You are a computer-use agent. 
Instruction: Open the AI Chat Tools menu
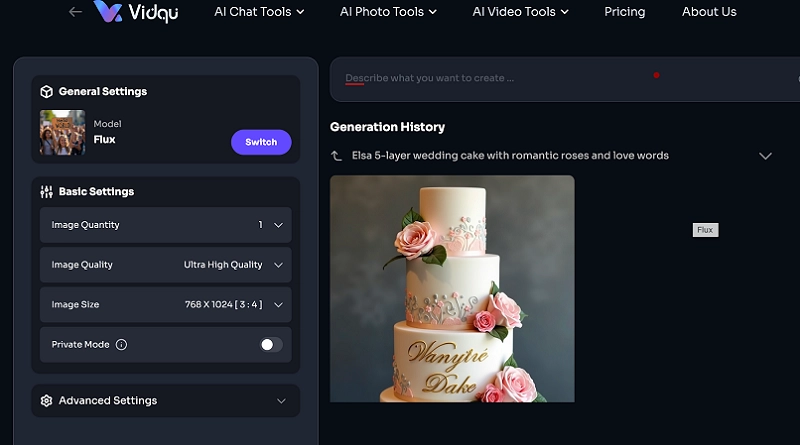[259, 12]
